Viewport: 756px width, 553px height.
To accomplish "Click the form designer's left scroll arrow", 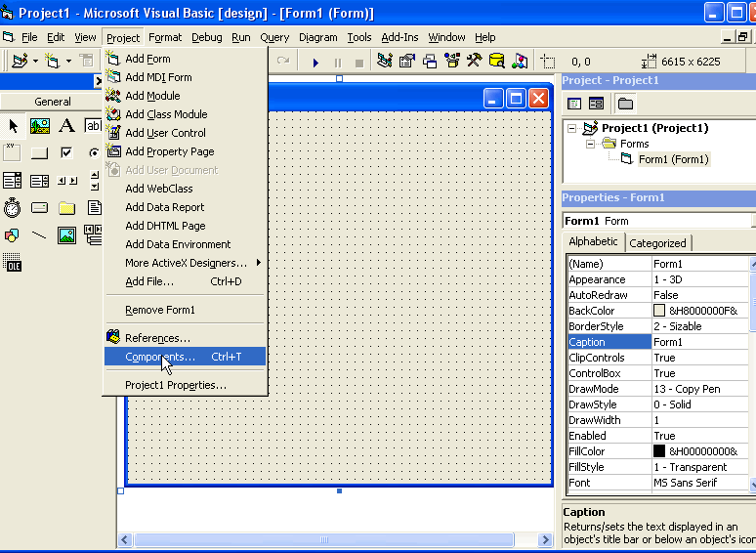I will [x=125, y=539].
